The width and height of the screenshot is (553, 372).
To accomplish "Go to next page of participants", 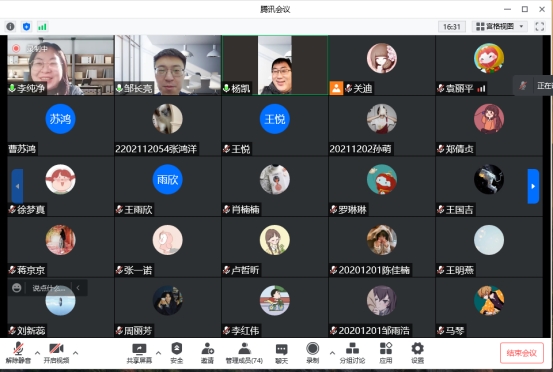I will point(533,186).
